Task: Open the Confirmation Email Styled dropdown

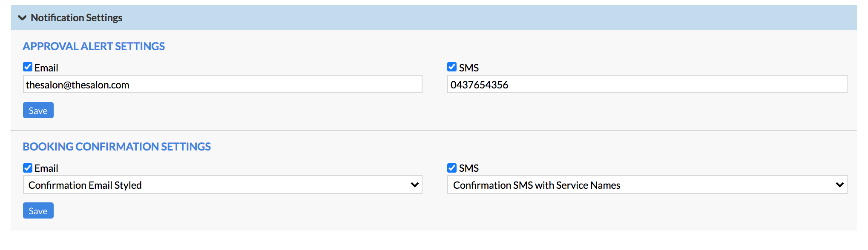Action: (222, 185)
